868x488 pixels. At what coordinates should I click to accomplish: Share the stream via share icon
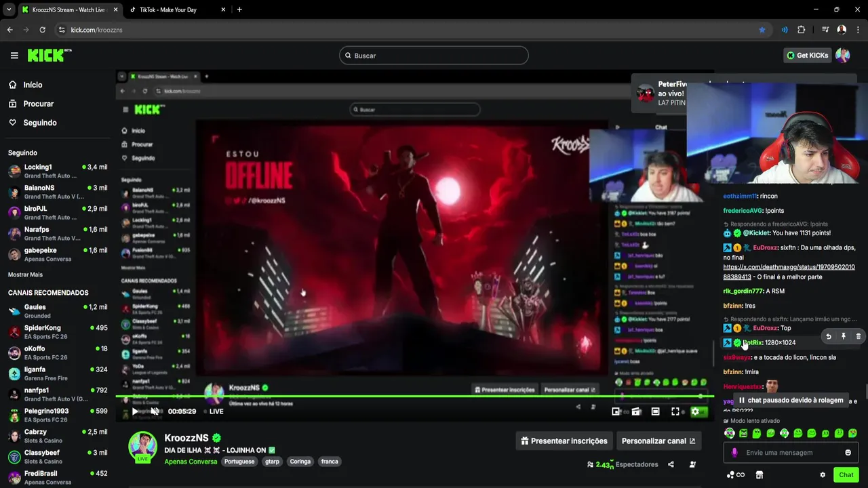pyautogui.click(x=671, y=464)
